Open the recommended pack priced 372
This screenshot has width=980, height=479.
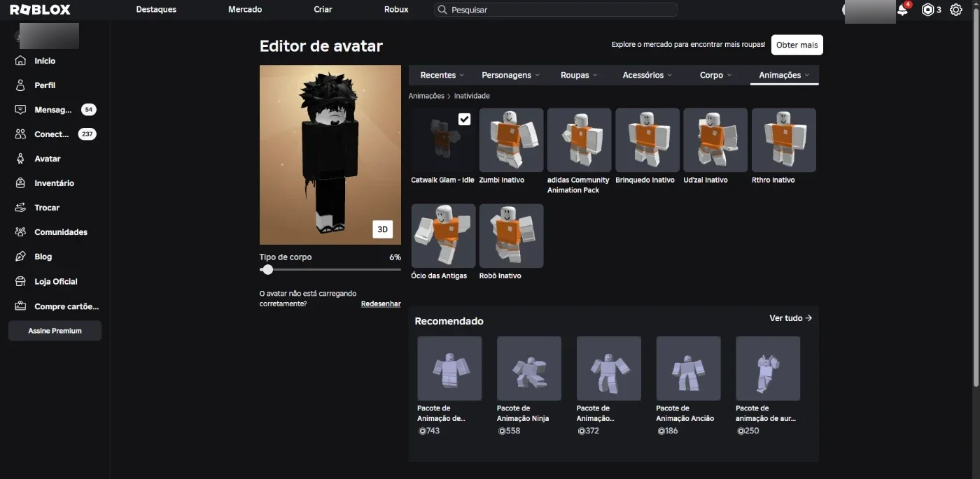[x=608, y=369]
